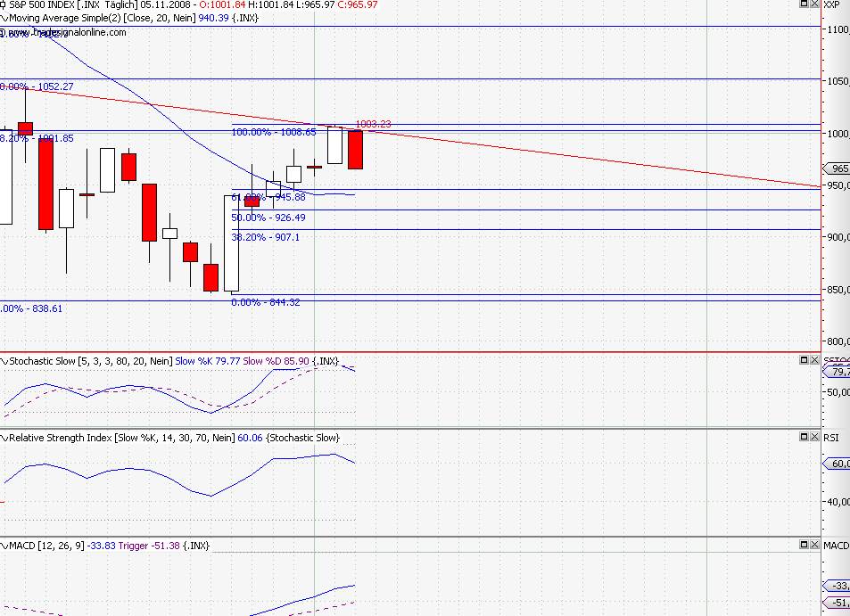Select the last red candlestick on the chart

(355, 150)
